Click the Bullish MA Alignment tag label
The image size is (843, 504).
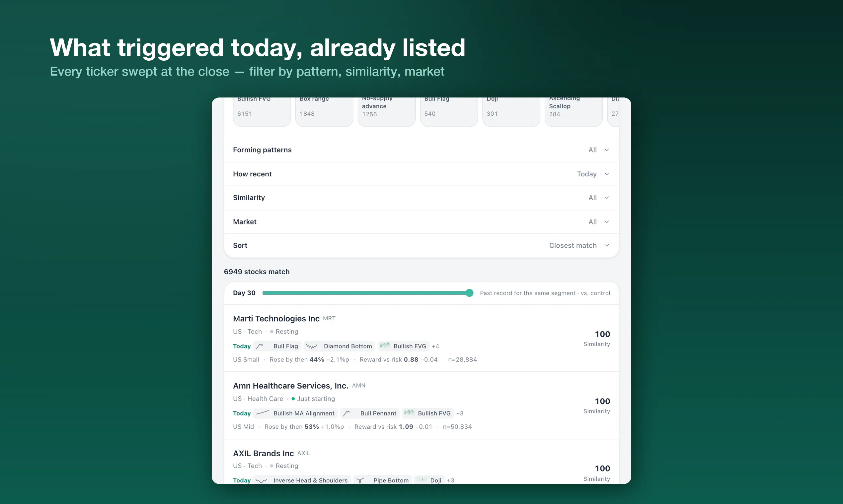pyautogui.click(x=304, y=413)
